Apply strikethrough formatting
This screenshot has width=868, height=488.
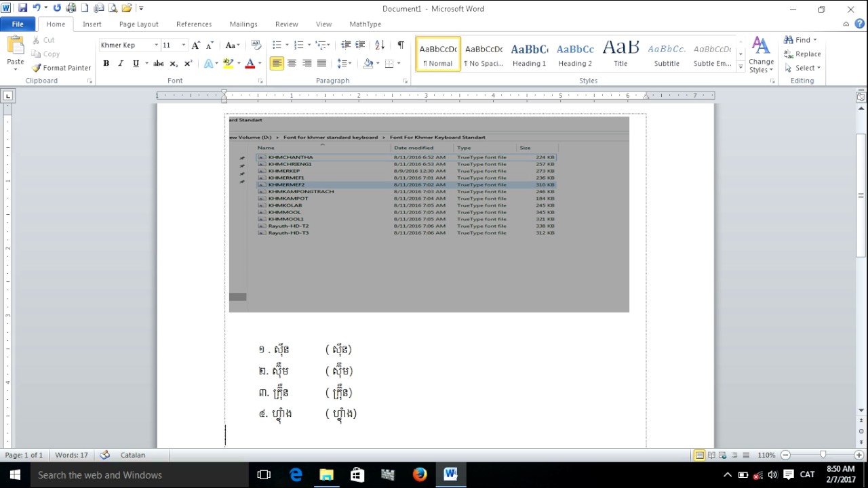(x=158, y=63)
